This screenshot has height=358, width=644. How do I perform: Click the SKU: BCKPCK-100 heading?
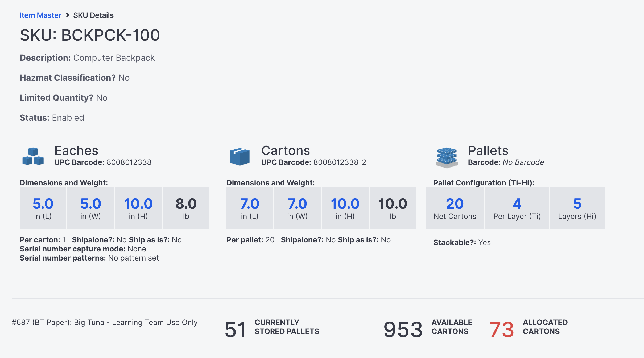(90, 35)
